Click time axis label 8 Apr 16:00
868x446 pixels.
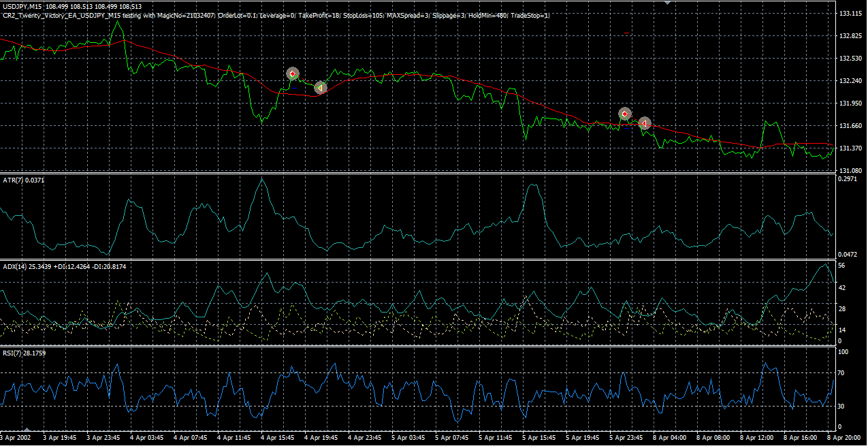coord(800,438)
